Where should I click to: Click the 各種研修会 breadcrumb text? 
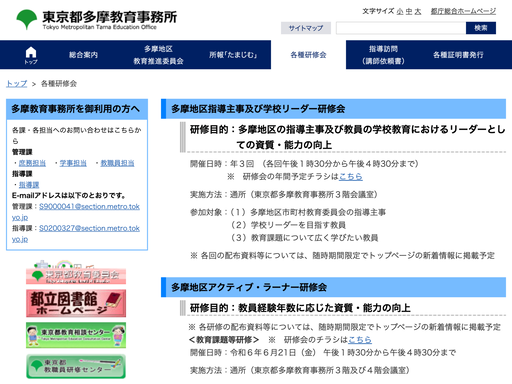coord(59,84)
